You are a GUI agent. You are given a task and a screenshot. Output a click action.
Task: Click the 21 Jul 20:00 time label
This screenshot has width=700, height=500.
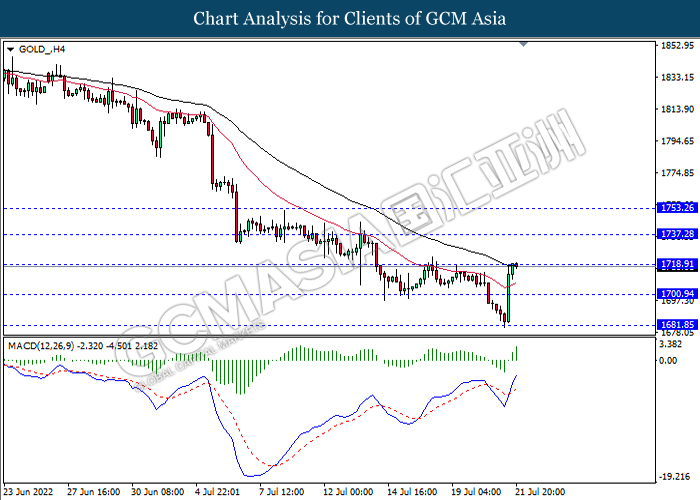pyautogui.click(x=540, y=492)
